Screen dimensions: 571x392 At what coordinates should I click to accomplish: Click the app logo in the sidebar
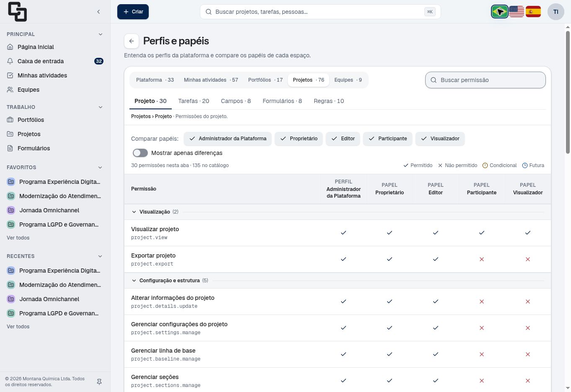[17, 12]
